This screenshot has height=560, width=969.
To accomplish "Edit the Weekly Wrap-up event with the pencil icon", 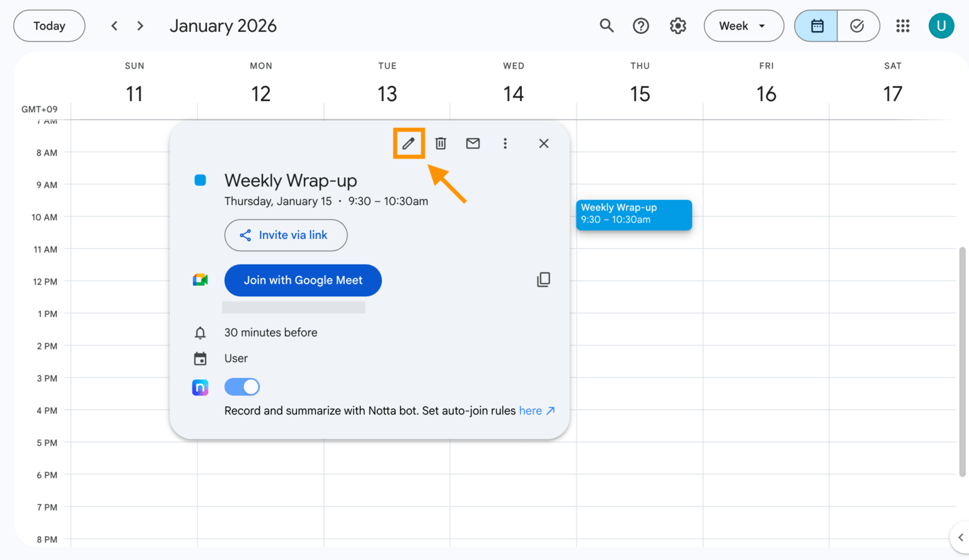I will 408,143.
